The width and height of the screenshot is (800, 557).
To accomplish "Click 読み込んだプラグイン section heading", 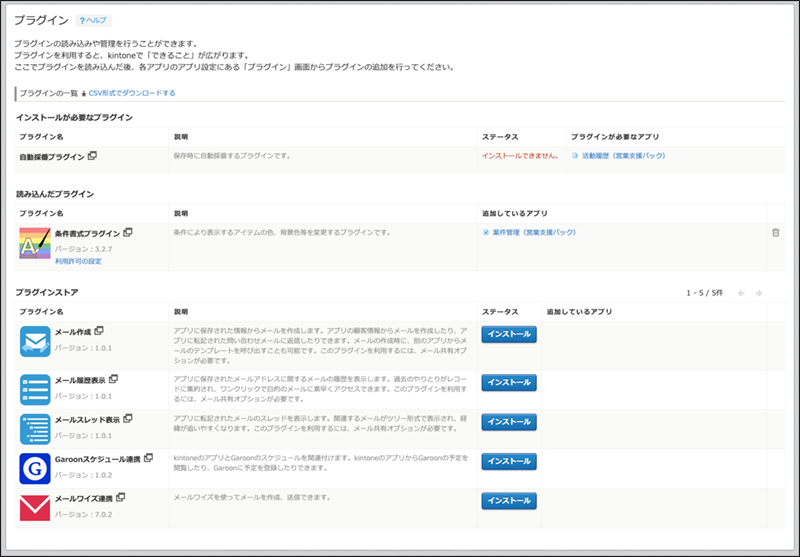I will (55, 194).
